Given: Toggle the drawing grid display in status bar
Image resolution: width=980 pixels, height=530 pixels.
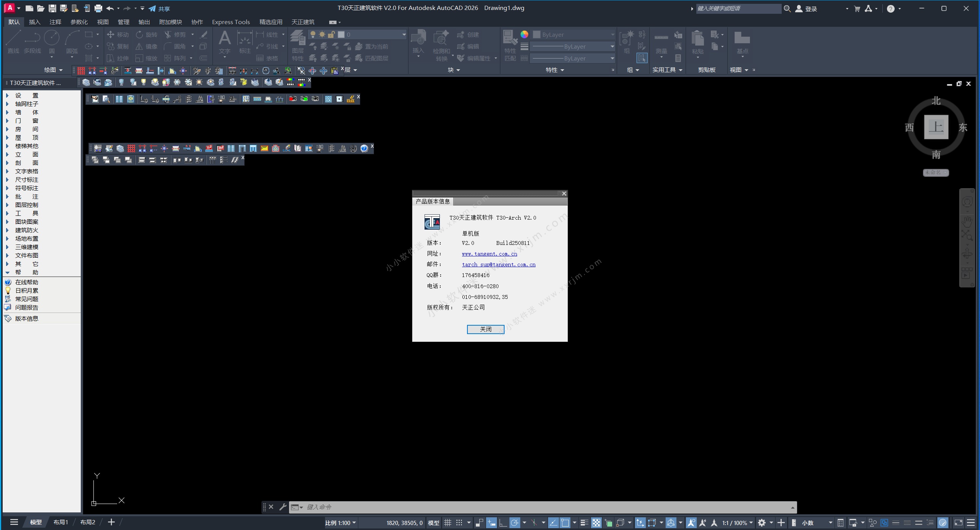Looking at the screenshot, I should coord(448,522).
